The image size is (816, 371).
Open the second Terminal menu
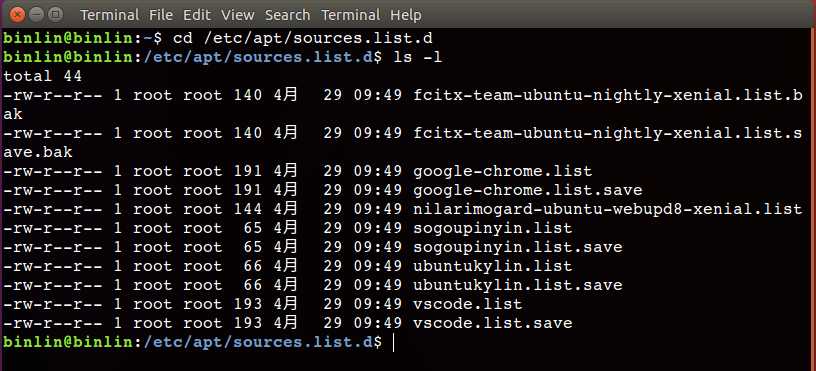(x=351, y=15)
